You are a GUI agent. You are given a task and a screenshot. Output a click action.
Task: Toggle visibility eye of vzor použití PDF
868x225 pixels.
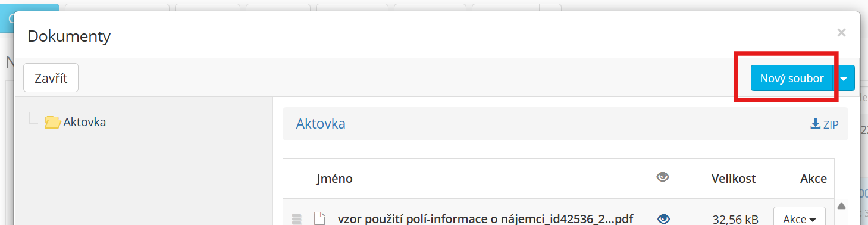[x=663, y=218]
